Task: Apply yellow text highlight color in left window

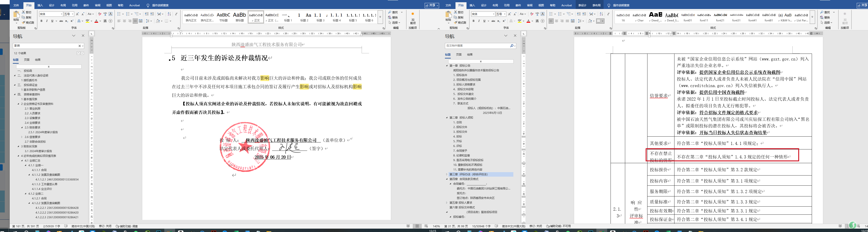Action: (x=87, y=21)
